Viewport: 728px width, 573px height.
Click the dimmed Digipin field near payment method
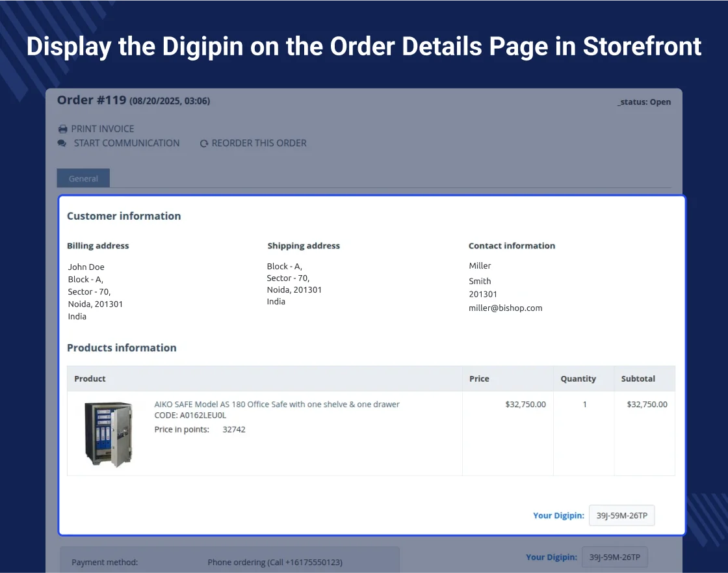point(614,557)
